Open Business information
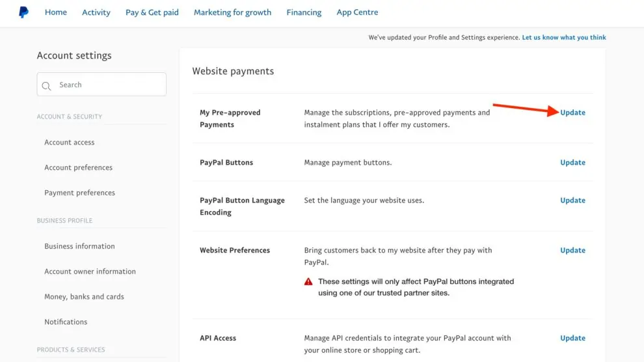The image size is (644, 362). (79, 246)
